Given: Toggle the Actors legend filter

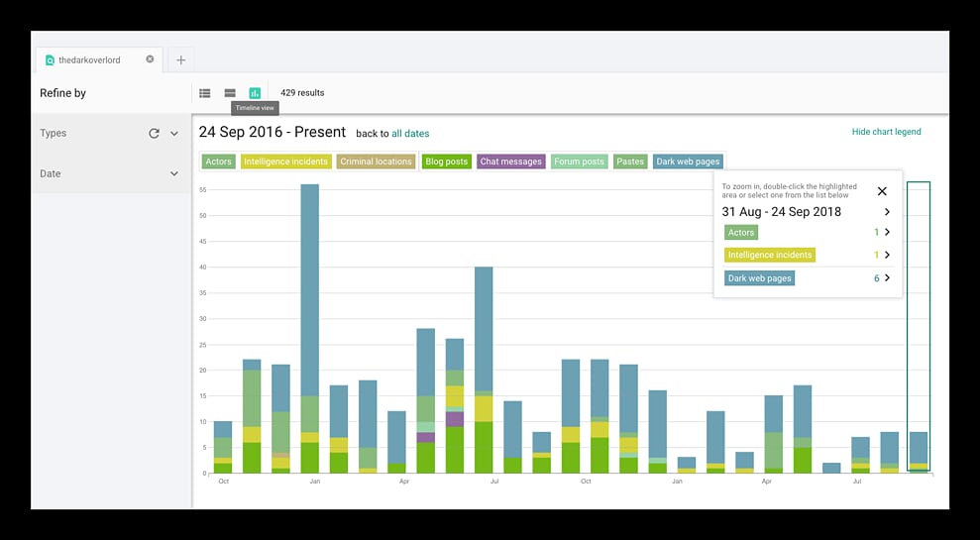Looking at the screenshot, I should coord(219,162).
